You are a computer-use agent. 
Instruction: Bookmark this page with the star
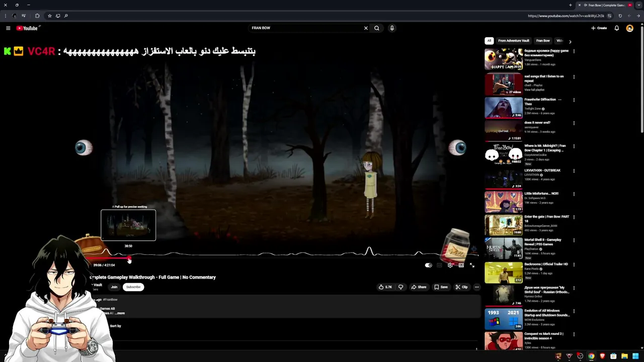49,16
